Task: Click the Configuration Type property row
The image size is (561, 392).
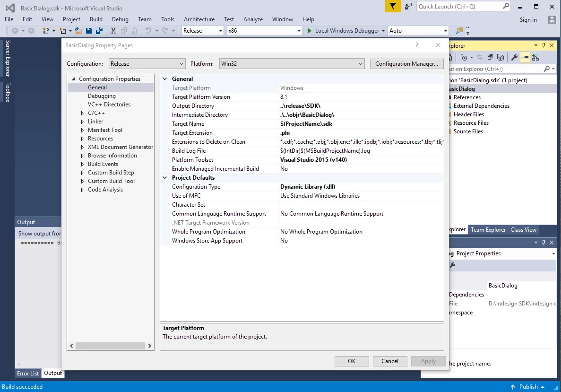Action: [302, 187]
